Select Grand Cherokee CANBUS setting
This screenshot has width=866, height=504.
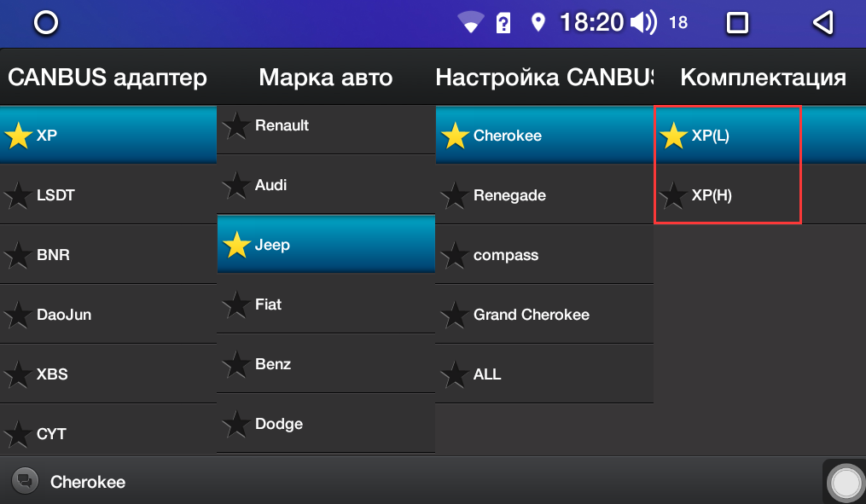(x=544, y=314)
